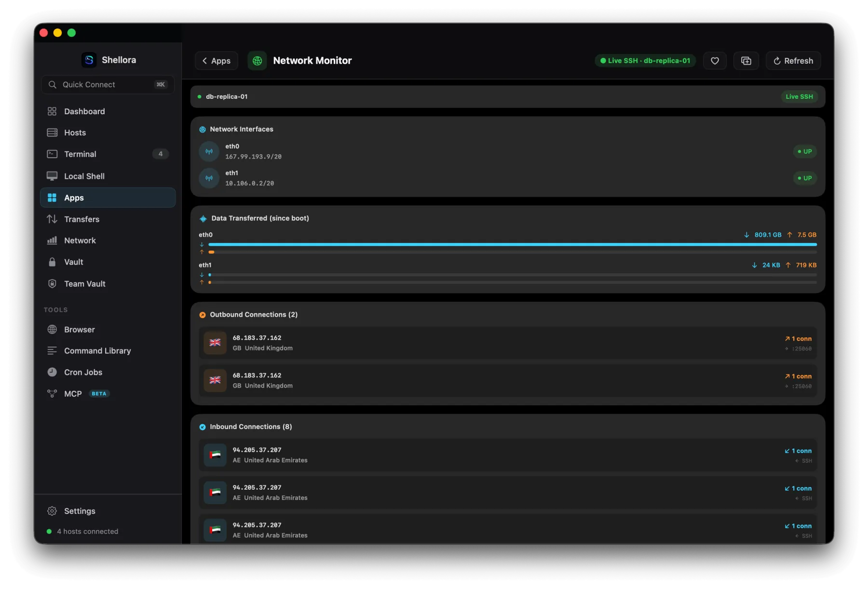Click the eth0 download progress bar

click(x=513, y=244)
